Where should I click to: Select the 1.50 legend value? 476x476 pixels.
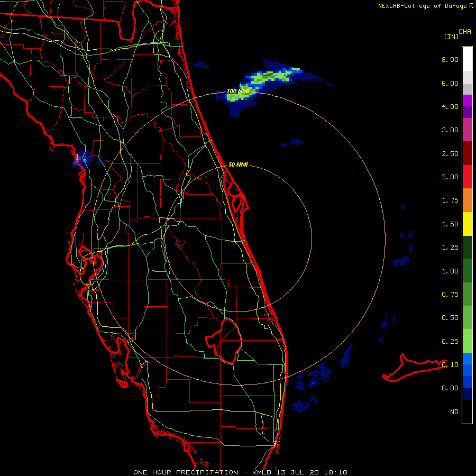[x=450, y=224]
